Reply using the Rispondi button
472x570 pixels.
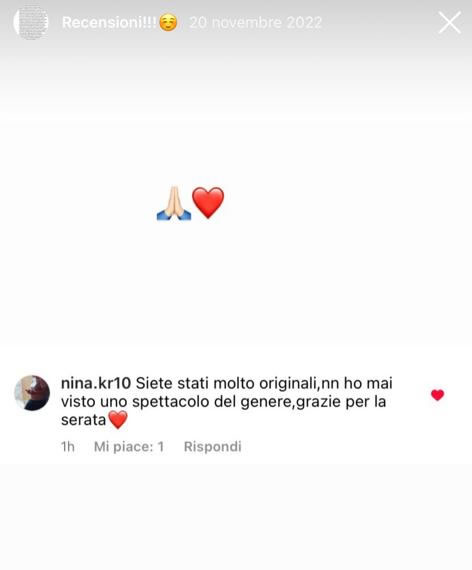click(213, 447)
